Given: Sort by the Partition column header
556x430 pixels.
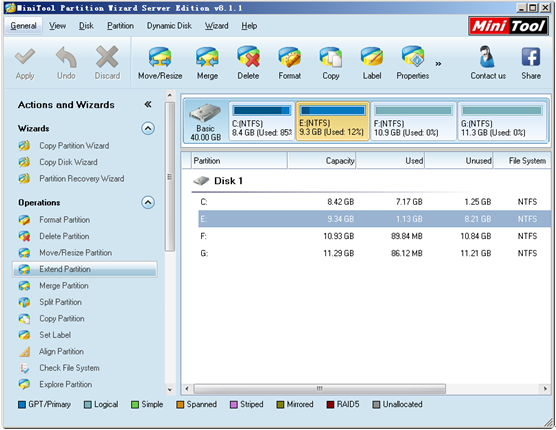Looking at the screenshot, I should [239, 161].
